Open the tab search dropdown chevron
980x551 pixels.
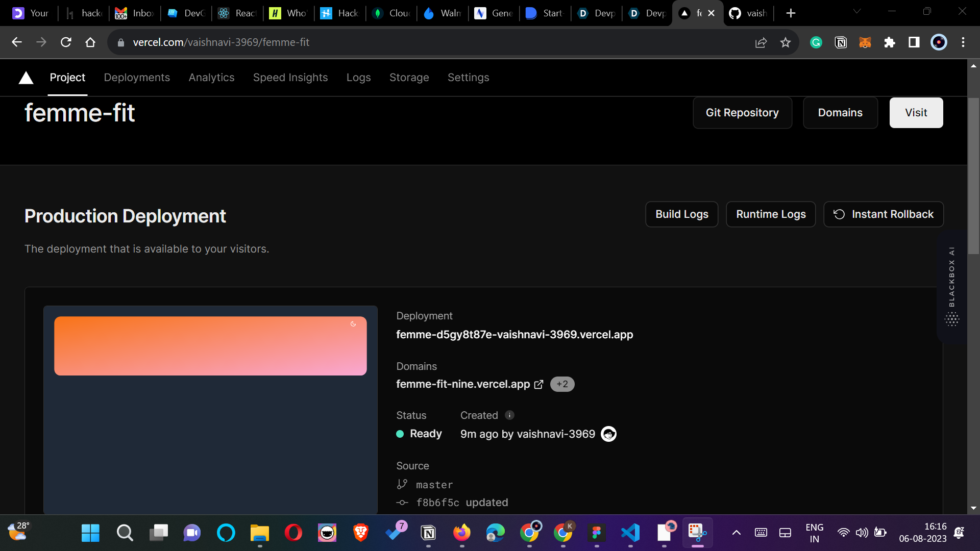coord(857,11)
